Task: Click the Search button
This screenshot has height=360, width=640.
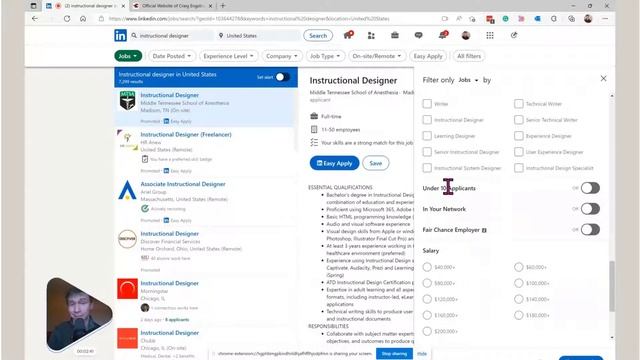Action: [318, 36]
